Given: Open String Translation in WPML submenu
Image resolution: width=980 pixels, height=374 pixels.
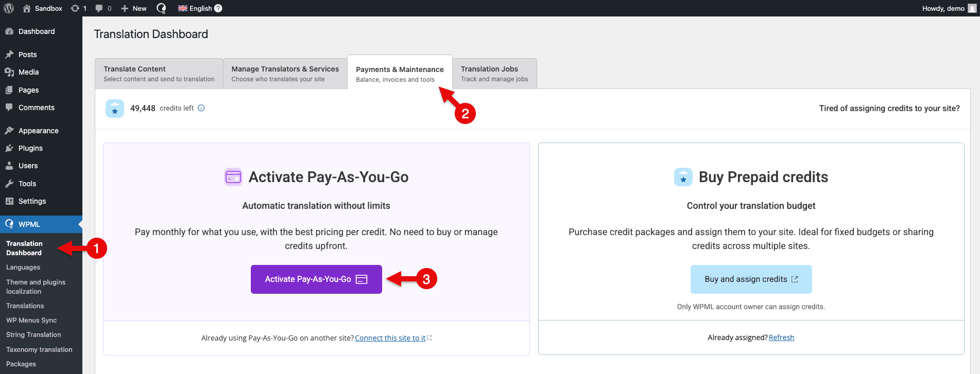Looking at the screenshot, I should [33, 335].
